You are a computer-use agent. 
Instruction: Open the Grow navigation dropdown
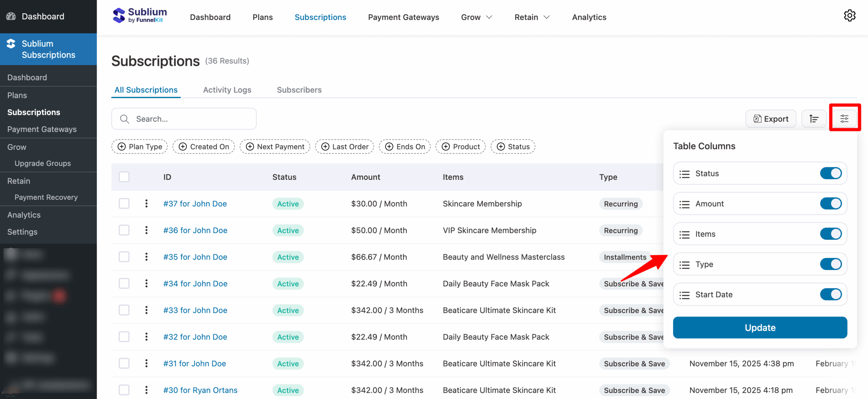click(x=476, y=17)
